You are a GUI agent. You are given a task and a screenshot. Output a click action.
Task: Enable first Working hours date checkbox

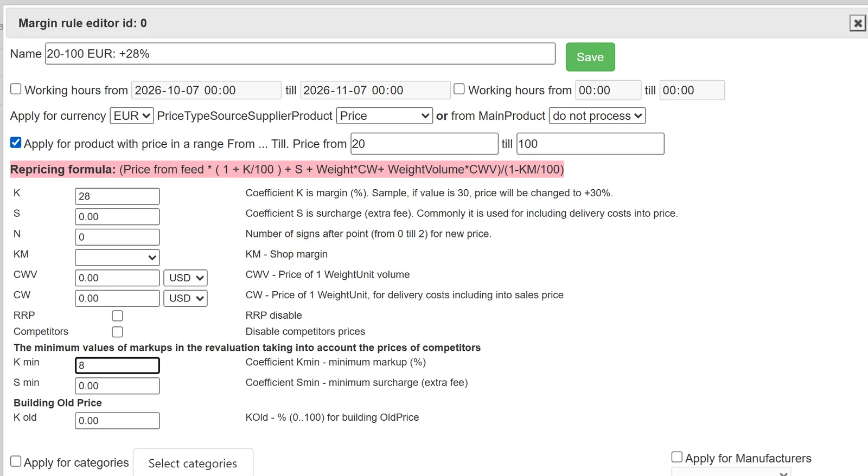16,89
